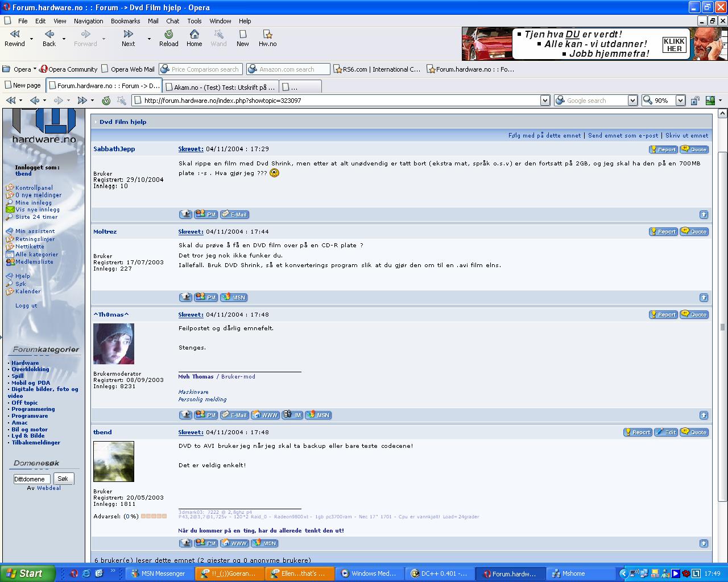Quote Moltrez's post
Screen dimensions: 728x582
(x=694, y=232)
